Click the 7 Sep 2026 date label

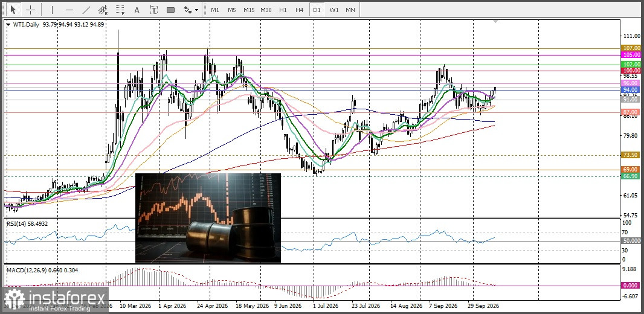pyautogui.click(x=444, y=306)
